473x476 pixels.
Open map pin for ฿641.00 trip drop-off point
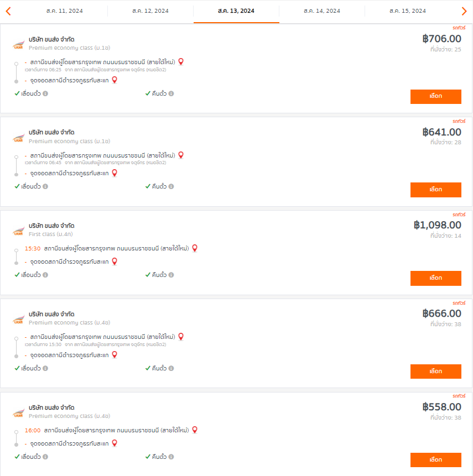[x=115, y=173]
